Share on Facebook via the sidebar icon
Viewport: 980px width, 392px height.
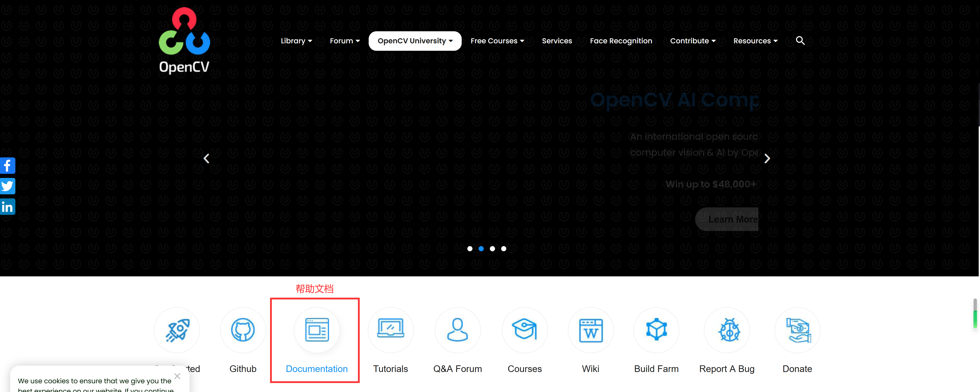pyautogui.click(x=7, y=166)
